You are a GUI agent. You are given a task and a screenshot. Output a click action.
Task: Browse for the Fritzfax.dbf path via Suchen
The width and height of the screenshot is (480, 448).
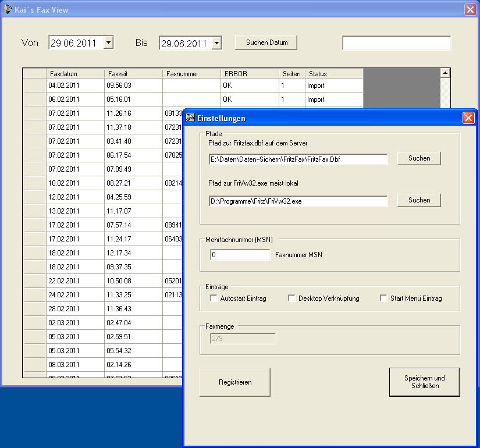coord(419,158)
